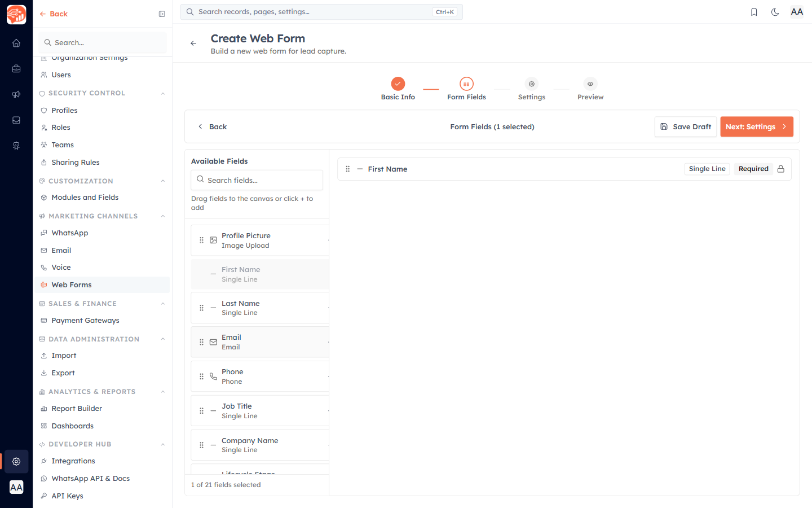Jump to the Settings step
Image resolution: width=812 pixels, height=508 pixels.
point(532,89)
